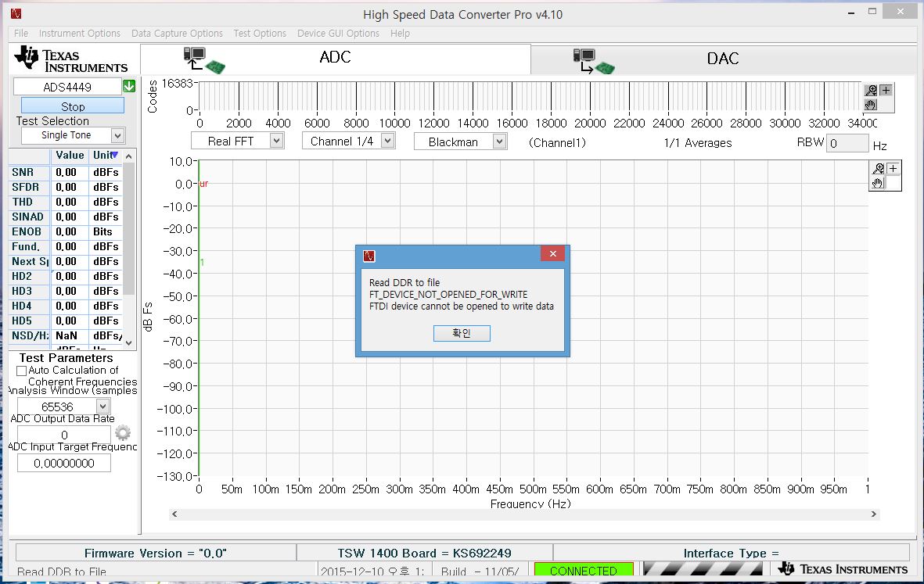Switch to the DAC tab
This screenshot has width=924, height=584.
click(722, 58)
